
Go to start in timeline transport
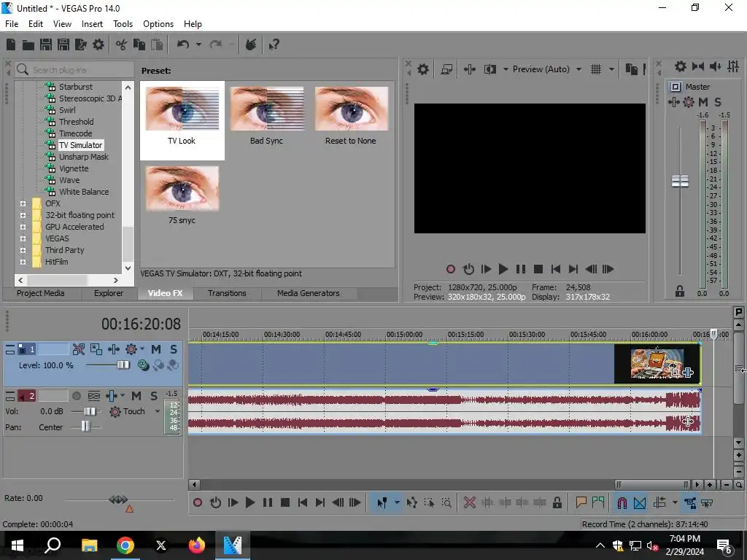point(303,502)
